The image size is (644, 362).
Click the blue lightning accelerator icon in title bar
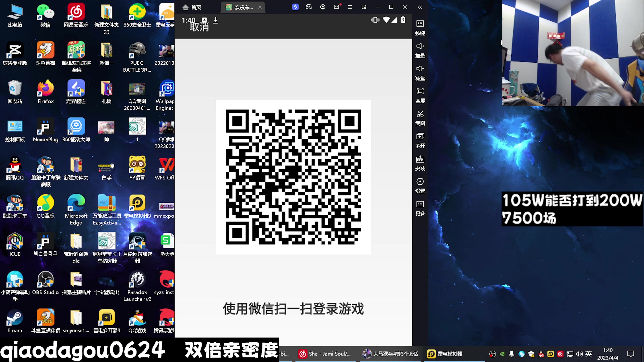(x=295, y=7)
